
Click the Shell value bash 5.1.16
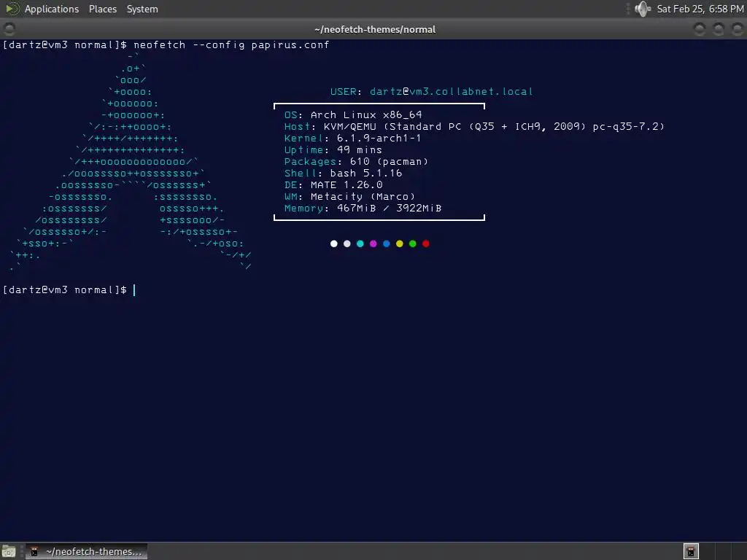tap(366, 174)
